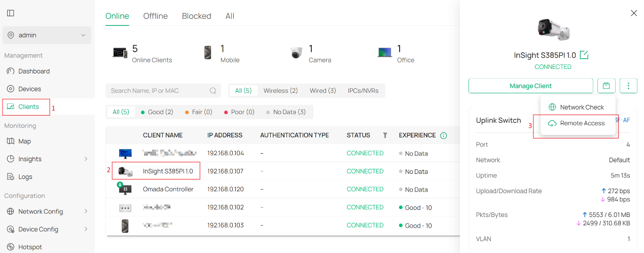The width and height of the screenshot is (644, 253).
Task: Click the monitor icon in 192.168.0.104 row
Action: [125, 153]
